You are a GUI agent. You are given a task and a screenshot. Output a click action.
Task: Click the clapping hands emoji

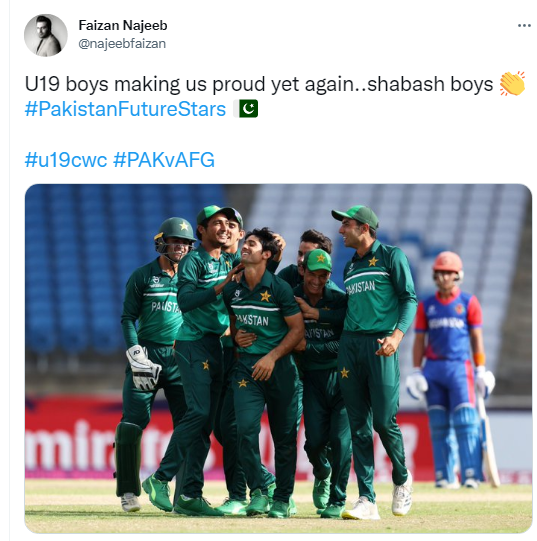[512, 83]
